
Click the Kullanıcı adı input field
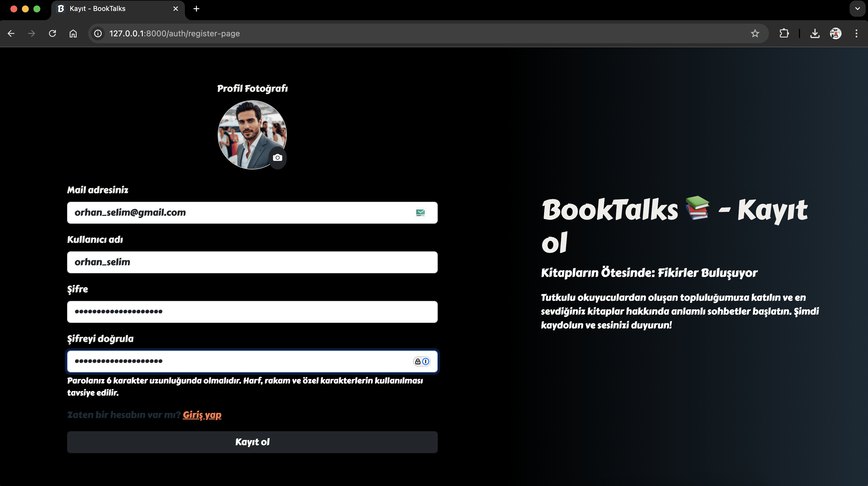[x=252, y=262]
